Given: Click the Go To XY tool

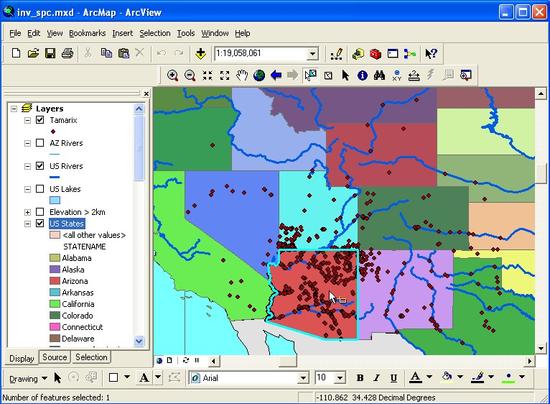Looking at the screenshot, I should pyautogui.click(x=397, y=75).
